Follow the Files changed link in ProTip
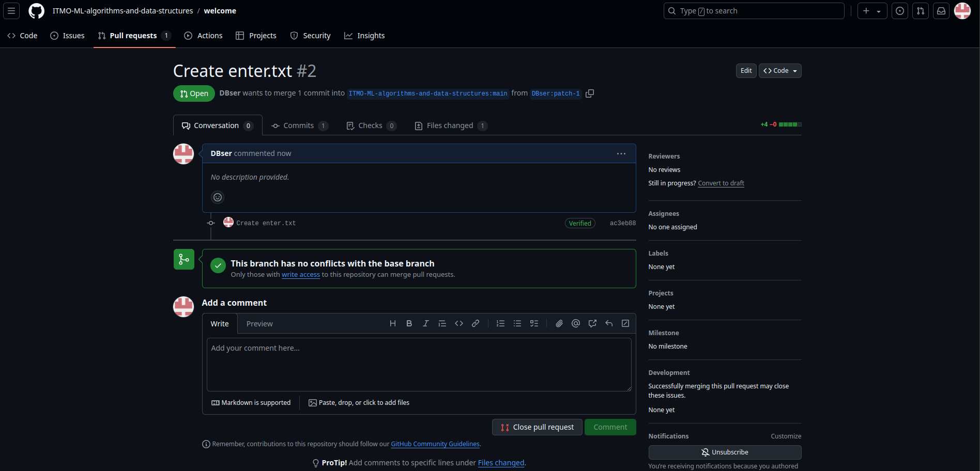Viewport: 980px width, 471px height. coord(501,463)
